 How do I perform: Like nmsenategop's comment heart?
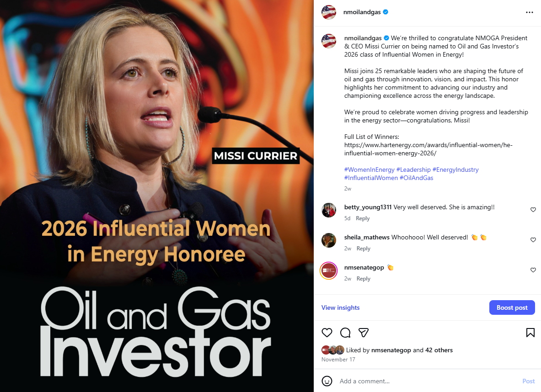(x=533, y=270)
